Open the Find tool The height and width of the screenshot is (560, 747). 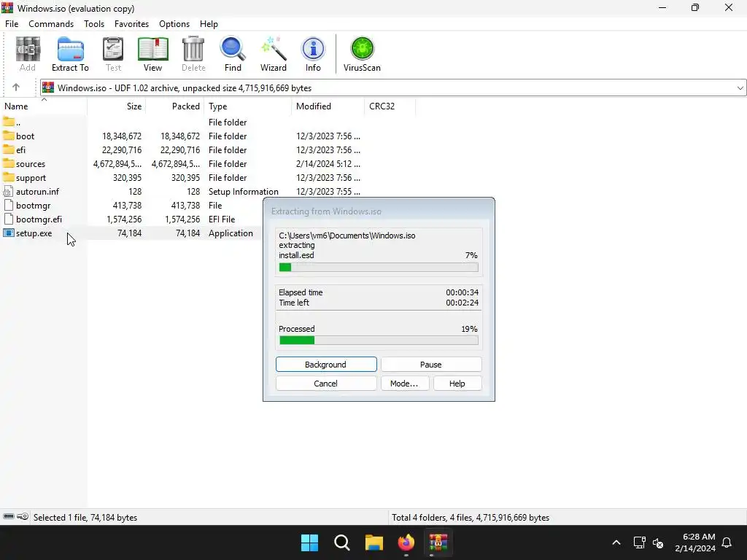(x=233, y=54)
